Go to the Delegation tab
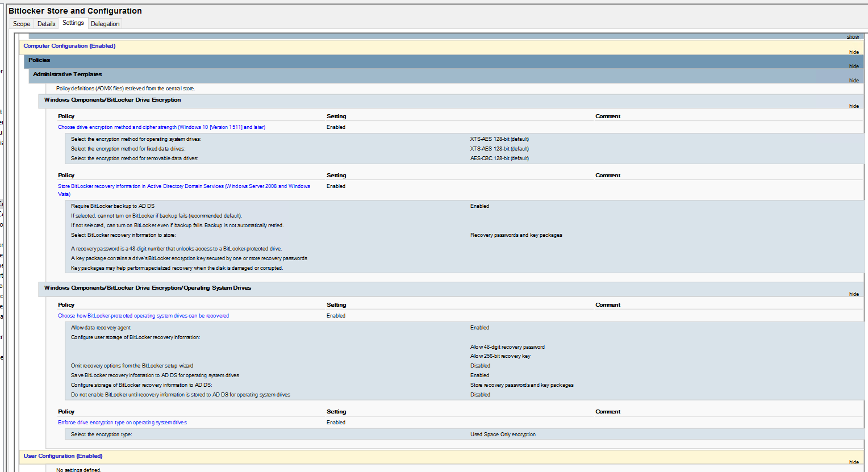This screenshot has width=868, height=472. 105,24
